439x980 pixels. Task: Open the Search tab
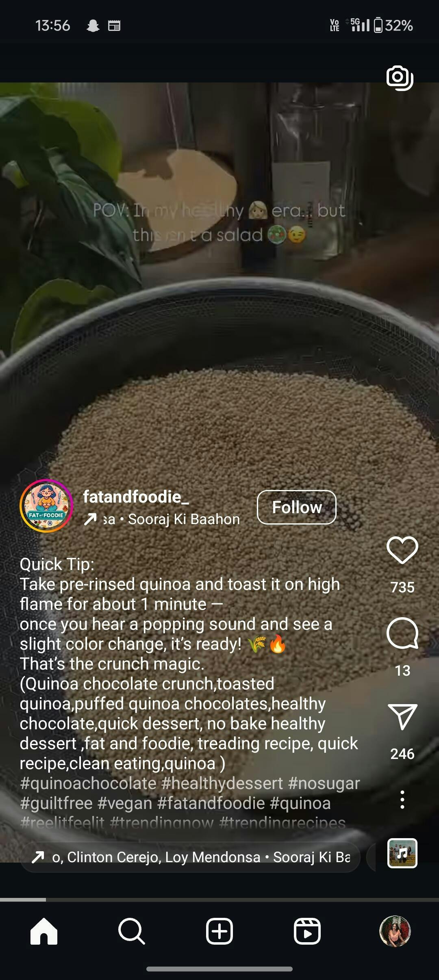[x=132, y=931]
